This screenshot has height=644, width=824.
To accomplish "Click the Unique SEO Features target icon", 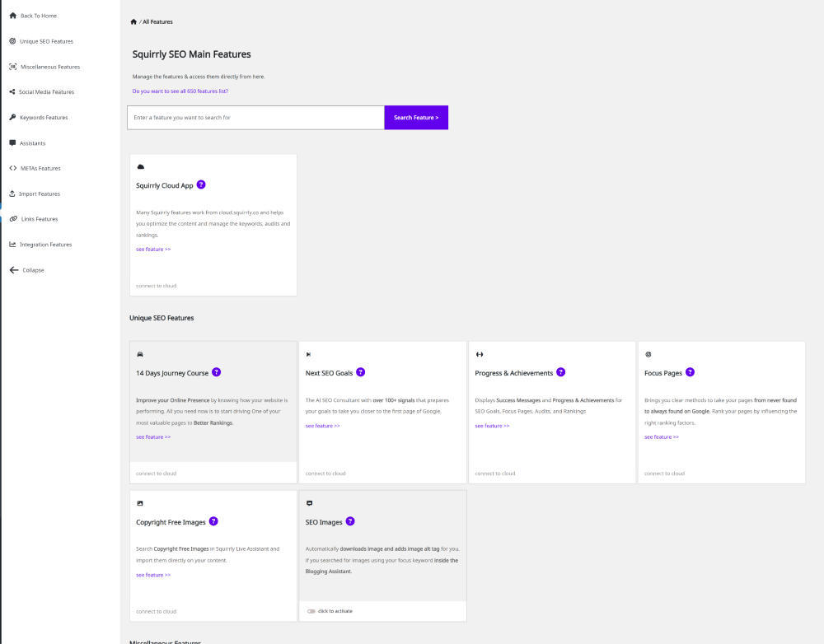I will tap(12, 41).
